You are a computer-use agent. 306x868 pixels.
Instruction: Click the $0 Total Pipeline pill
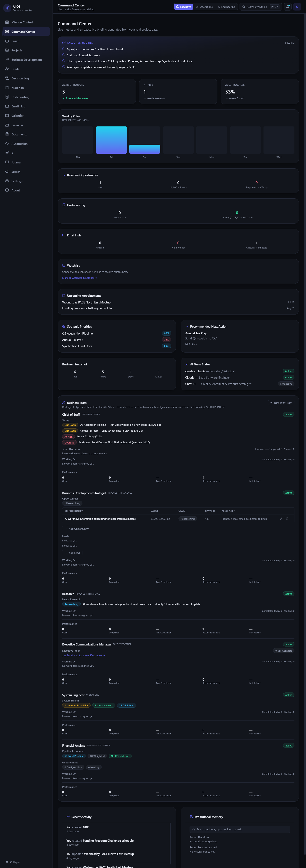(x=74, y=756)
